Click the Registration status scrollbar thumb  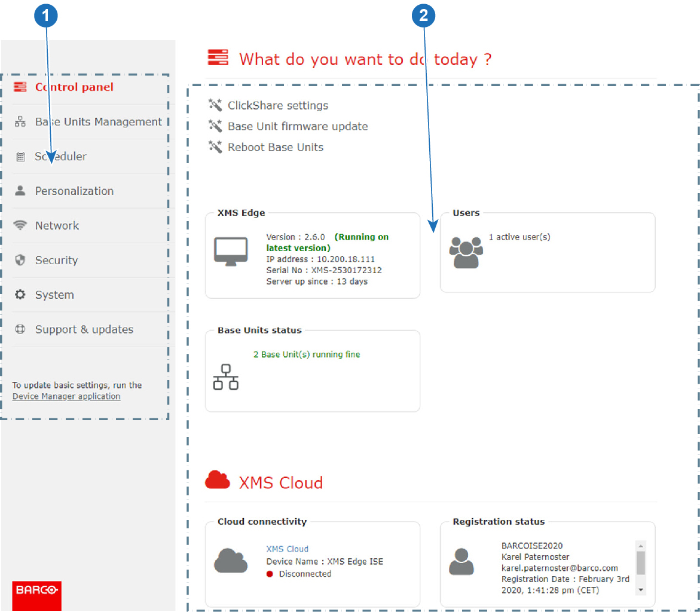[x=641, y=563]
